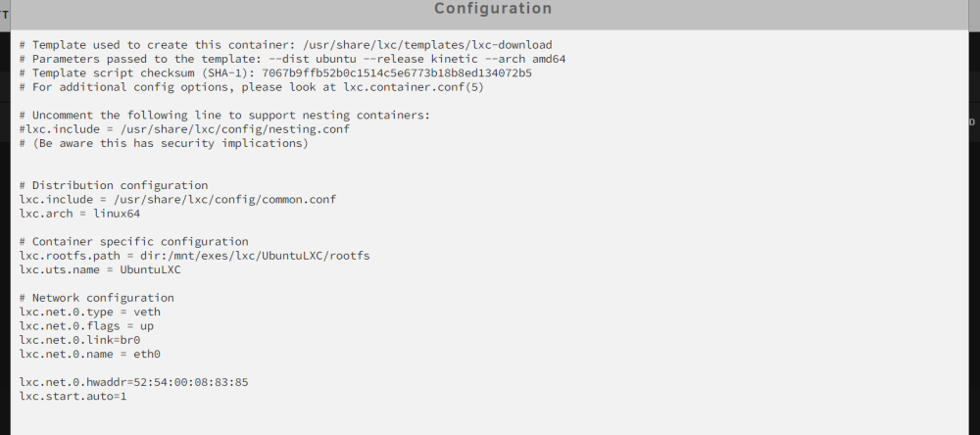Click the lxc.net.0.hwaddr MAC address line
This screenshot has height=435, width=980.
(x=133, y=382)
